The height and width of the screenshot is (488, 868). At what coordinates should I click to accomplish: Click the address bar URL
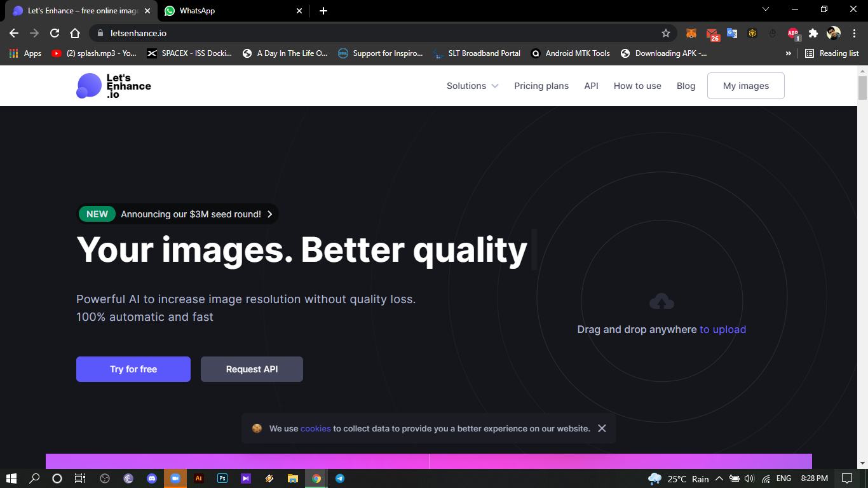click(x=139, y=33)
